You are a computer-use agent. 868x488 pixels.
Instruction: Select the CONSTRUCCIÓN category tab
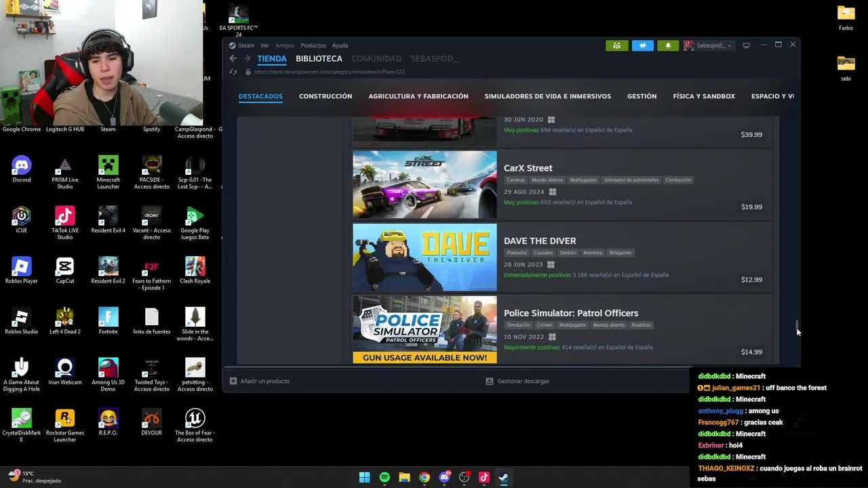(x=325, y=96)
